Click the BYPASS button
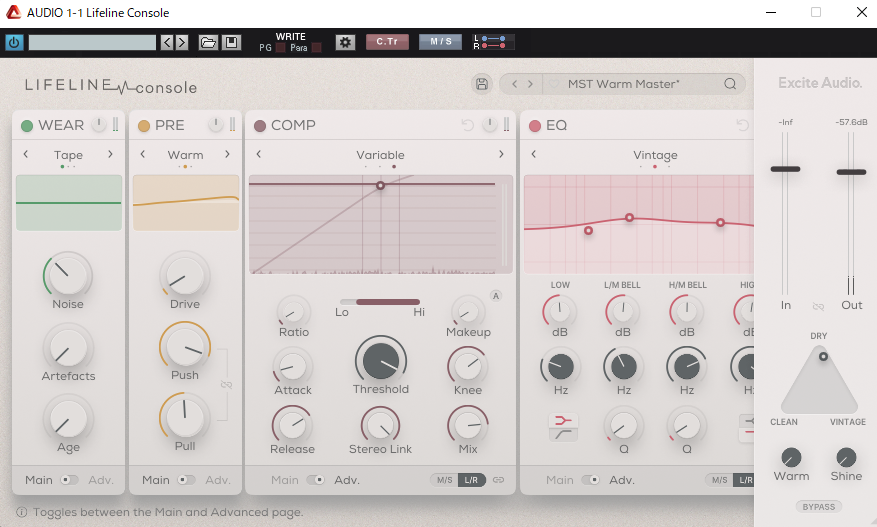 tap(818, 507)
